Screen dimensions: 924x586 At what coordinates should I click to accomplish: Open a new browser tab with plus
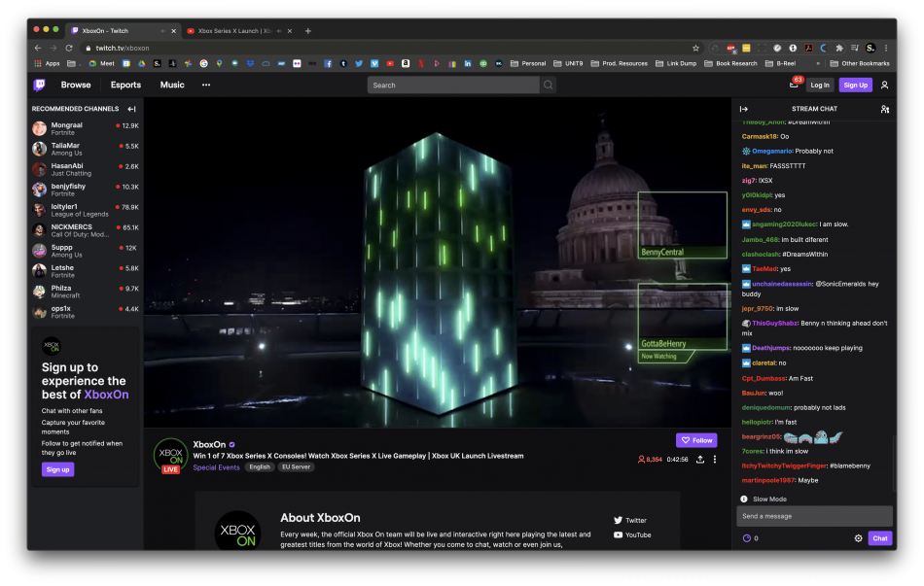(307, 31)
